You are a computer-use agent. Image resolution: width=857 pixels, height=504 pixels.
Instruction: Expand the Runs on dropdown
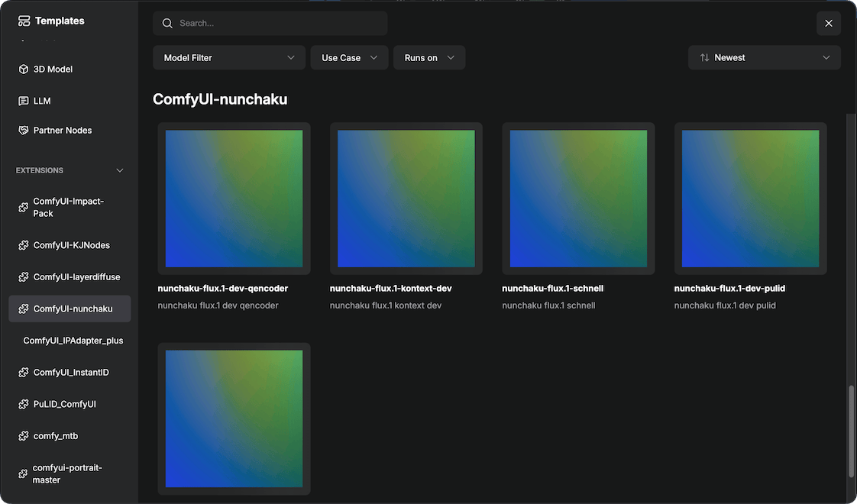[428, 57]
